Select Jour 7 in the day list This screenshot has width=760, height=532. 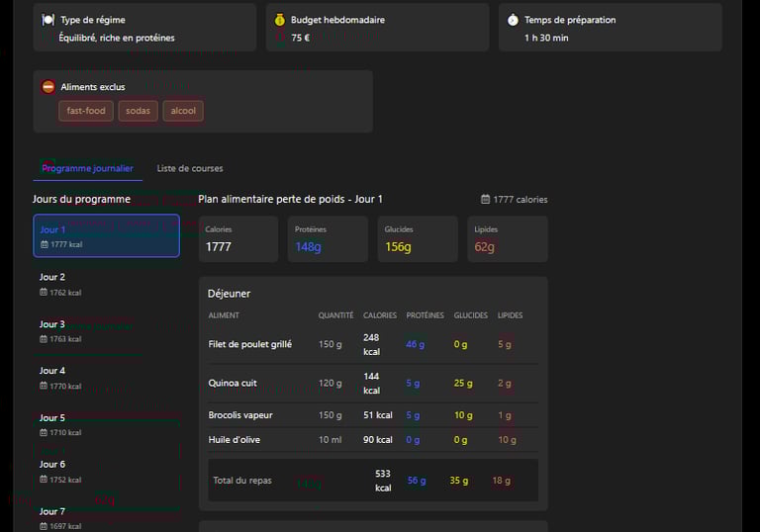[106, 518]
